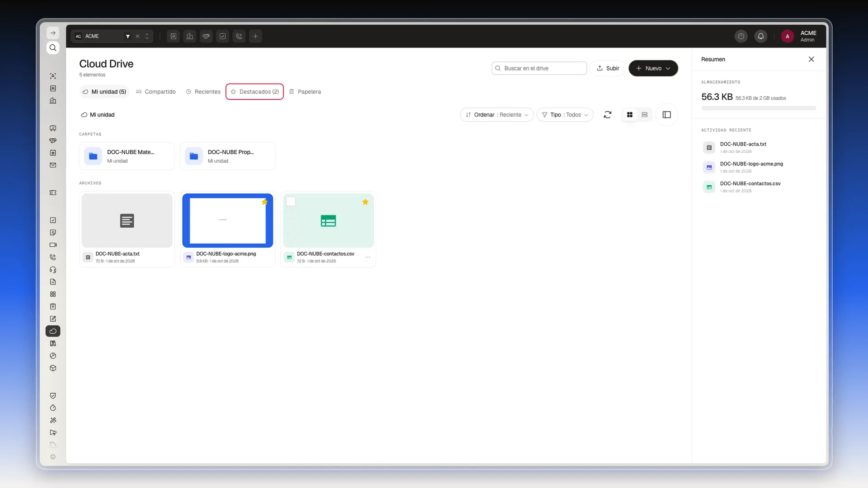Click the building icon in the top toolbar
868x488 pixels.
tap(190, 36)
